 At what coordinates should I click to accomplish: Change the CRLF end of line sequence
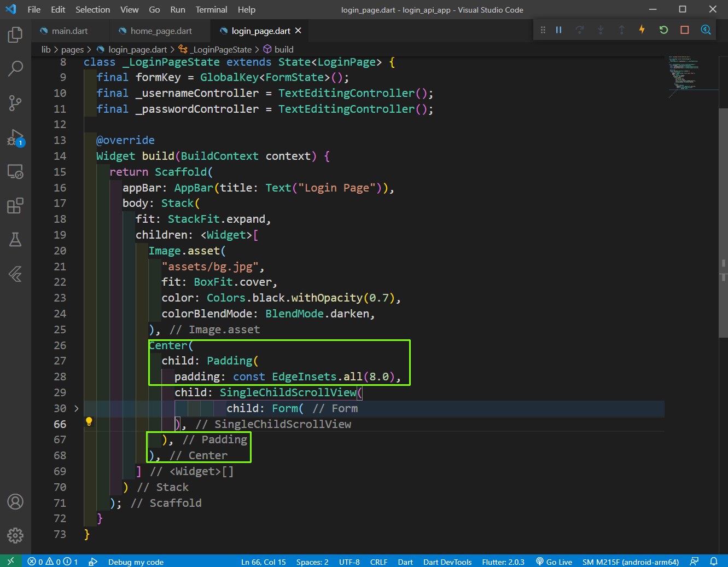(x=378, y=562)
